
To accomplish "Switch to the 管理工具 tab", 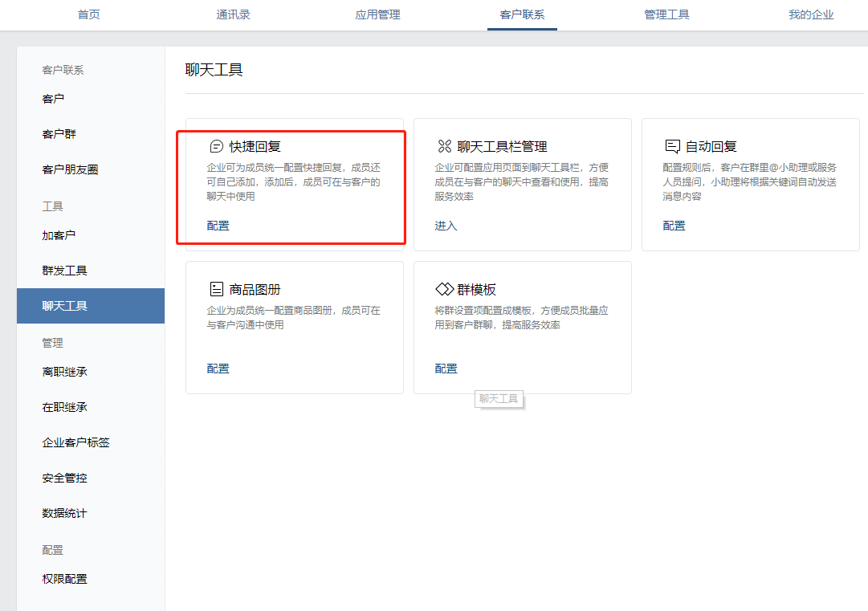I will [666, 14].
